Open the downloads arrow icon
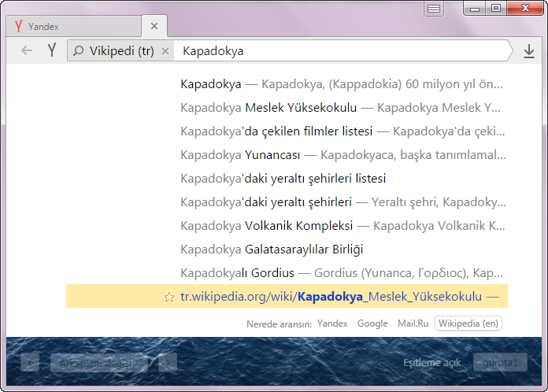The height and width of the screenshot is (392, 548). tap(529, 51)
